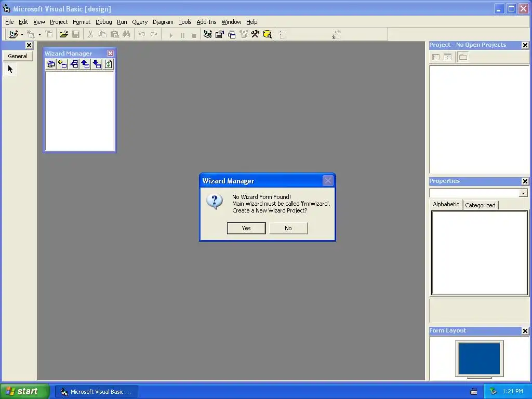Viewport: 532px width, 399px height.
Task: Close the Wizard Manager floating tool window
Action: 110,54
